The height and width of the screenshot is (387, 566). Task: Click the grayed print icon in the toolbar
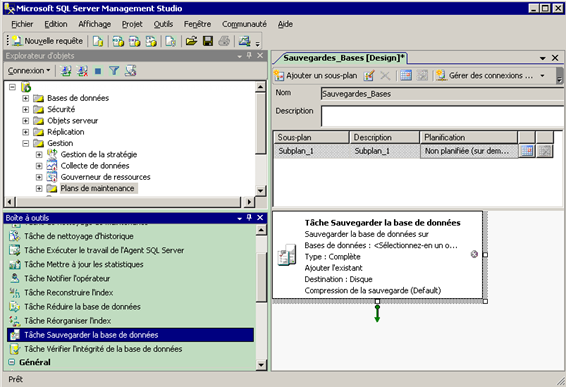pyautogui.click(x=224, y=41)
